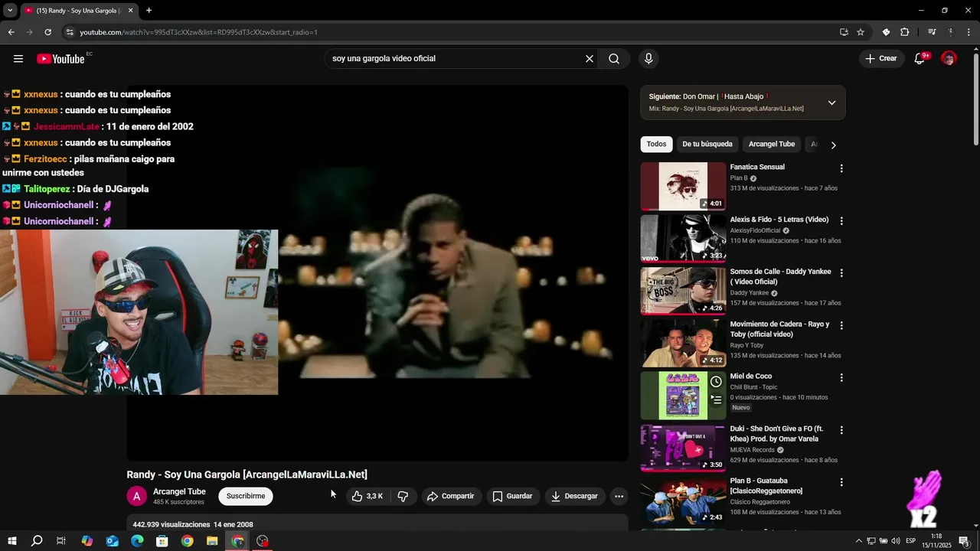Open Plan B Guatauba video title
The height and width of the screenshot is (551, 980).
click(766, 486)
